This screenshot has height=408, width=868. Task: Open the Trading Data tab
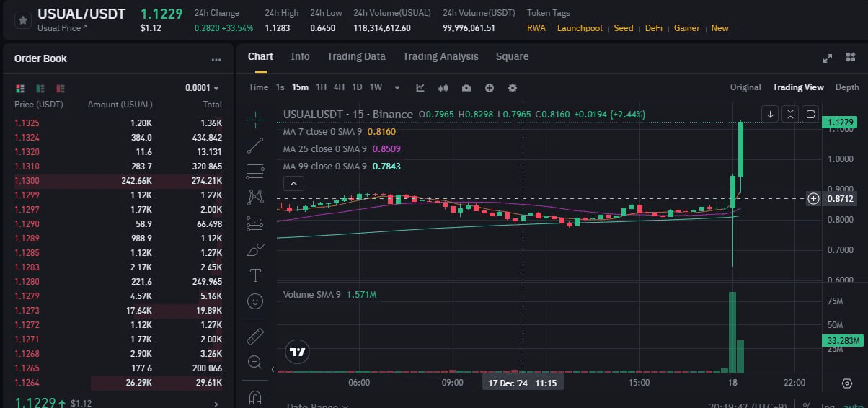tap(356, 56)
